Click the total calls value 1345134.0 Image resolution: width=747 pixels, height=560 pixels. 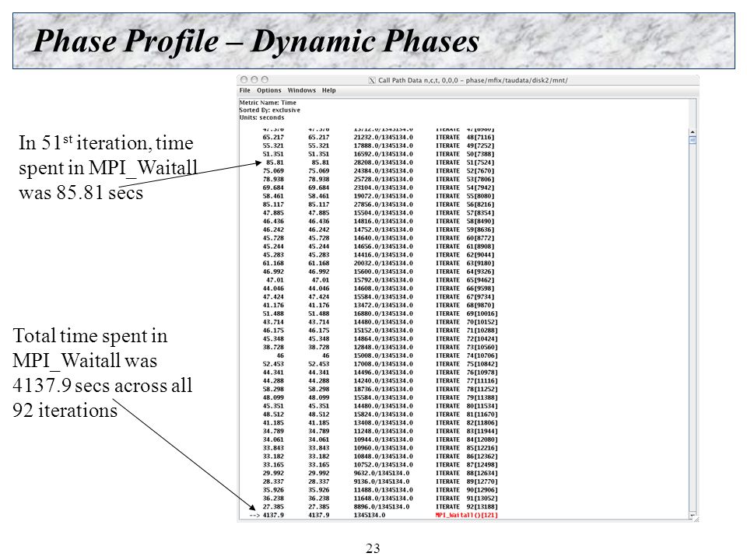pyautogui.click(x=369, y=515)
